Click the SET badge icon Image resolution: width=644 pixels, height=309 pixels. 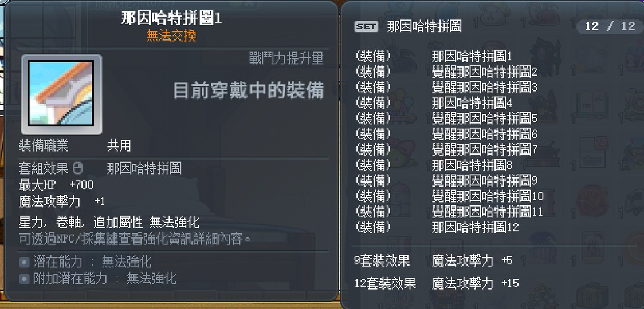[366, 26]
